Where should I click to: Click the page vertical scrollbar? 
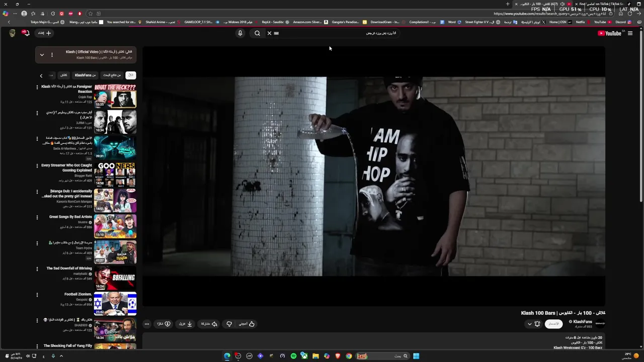(x=642, y=116)
